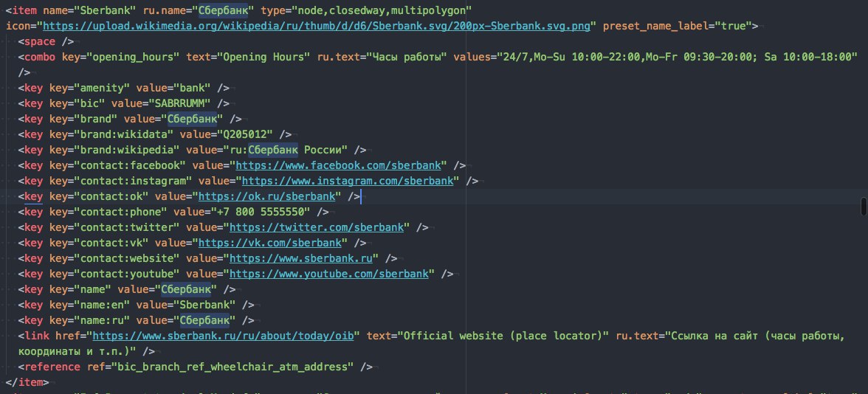The image size is (868, 394).
Task: Click the closing item tag
Action: tap(27, 382)
